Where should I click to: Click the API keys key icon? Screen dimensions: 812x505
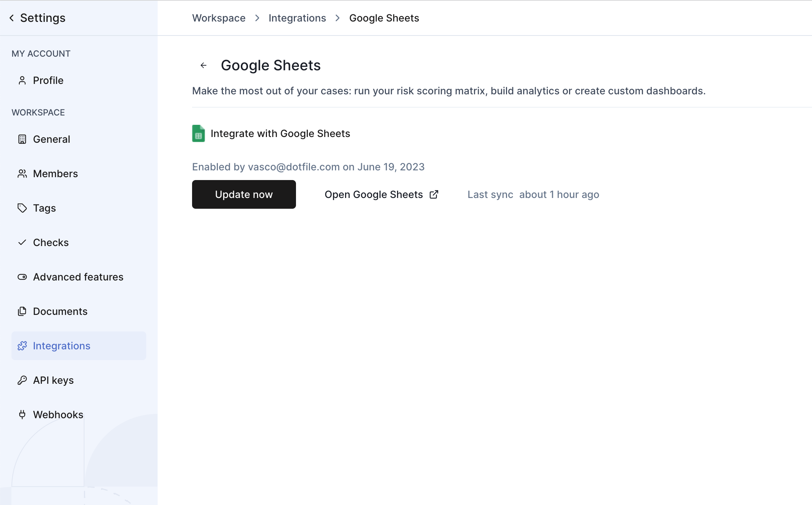22,380
